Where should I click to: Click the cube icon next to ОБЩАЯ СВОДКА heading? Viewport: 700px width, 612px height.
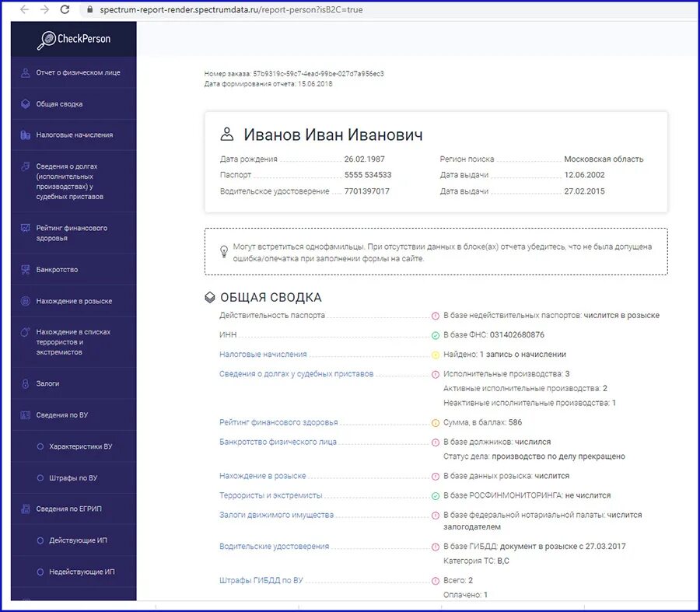(210, 297)
